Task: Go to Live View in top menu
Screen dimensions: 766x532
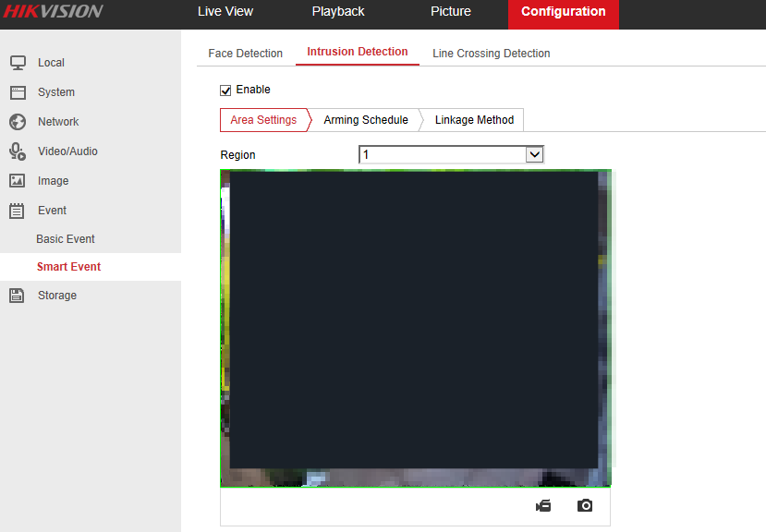Action: [225, 12]
